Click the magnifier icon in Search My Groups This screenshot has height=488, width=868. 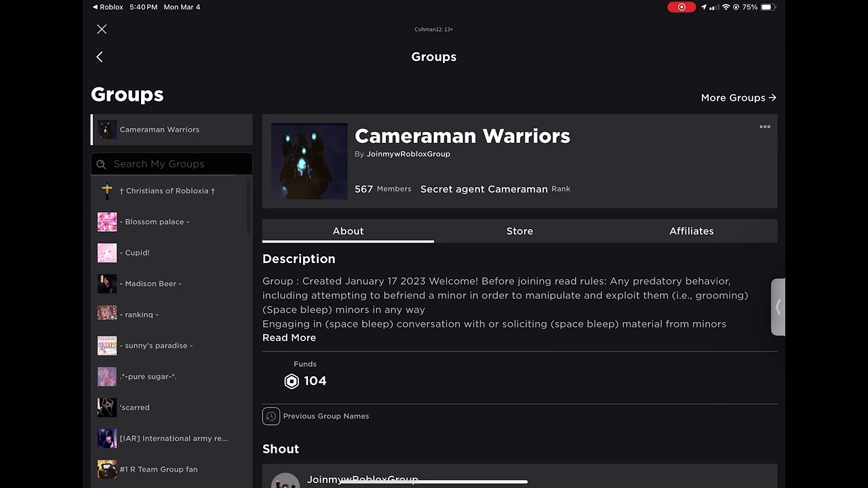101,164
